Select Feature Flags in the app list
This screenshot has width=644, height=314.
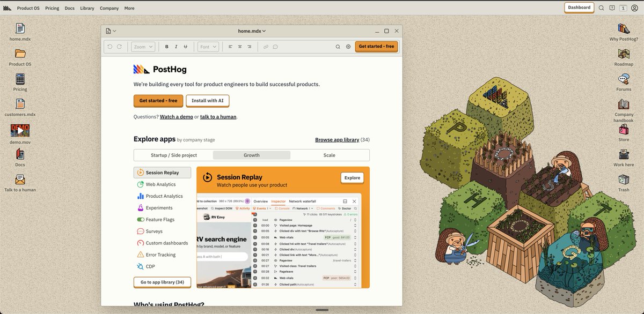162,220
